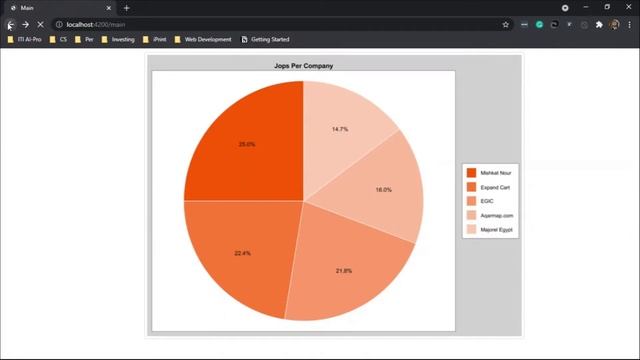
Task: Click the dark curved-arrow extension icon
Action: coord(554,24)
